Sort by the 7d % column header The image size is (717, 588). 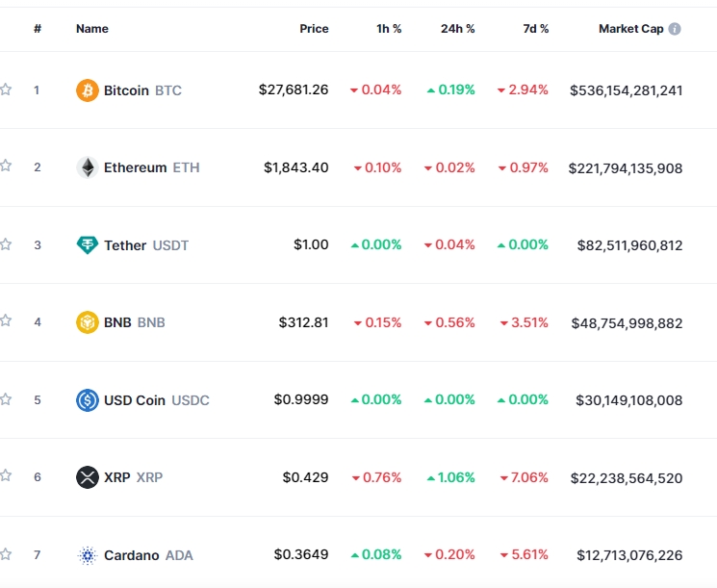click(x=536, y=29)
